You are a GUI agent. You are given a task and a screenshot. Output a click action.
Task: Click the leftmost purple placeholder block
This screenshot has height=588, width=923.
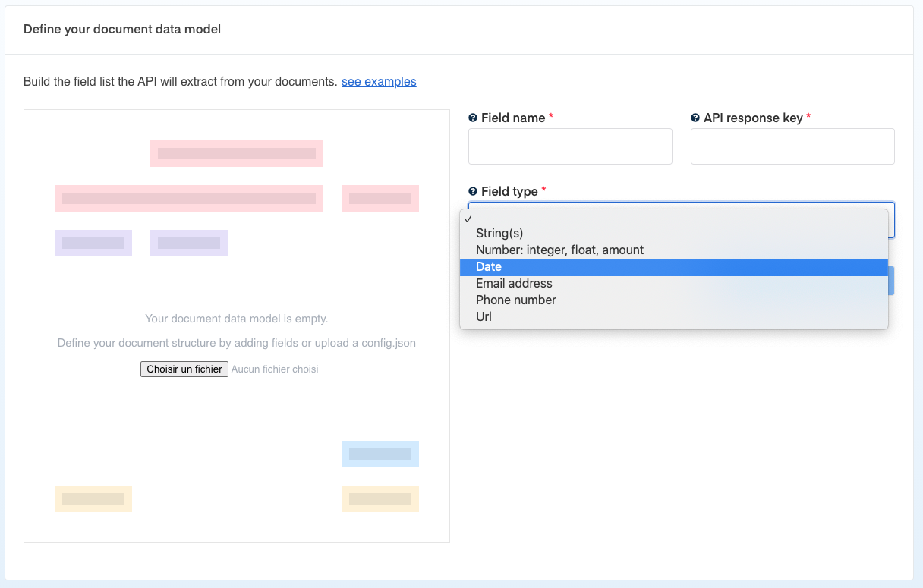93,243
